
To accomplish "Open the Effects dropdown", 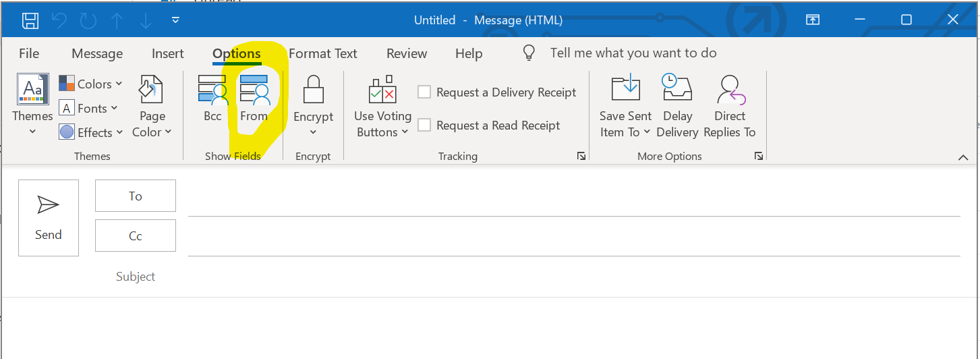I will [x=91, y=132].
